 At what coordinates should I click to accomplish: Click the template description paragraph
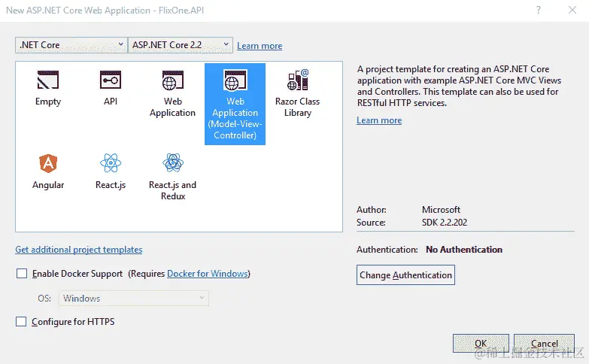pyautogui.click(x=459, y=86)
